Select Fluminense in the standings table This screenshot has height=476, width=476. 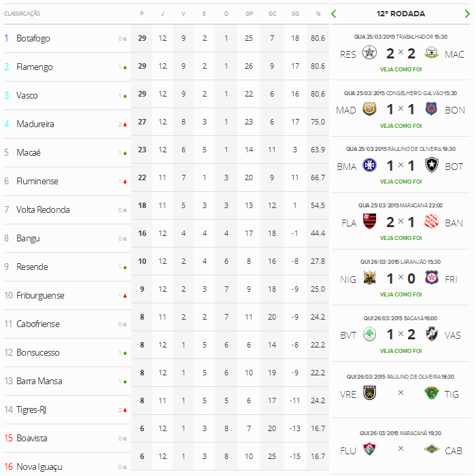(x=37, y=182)
